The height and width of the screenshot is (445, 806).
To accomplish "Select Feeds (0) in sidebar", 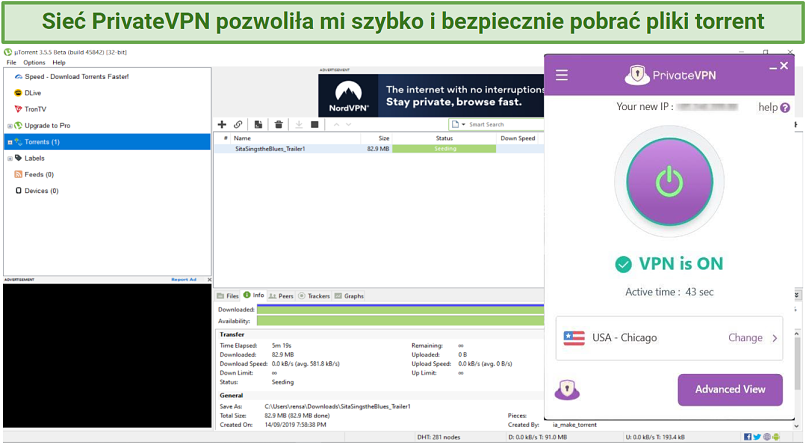I will (39, 175).
